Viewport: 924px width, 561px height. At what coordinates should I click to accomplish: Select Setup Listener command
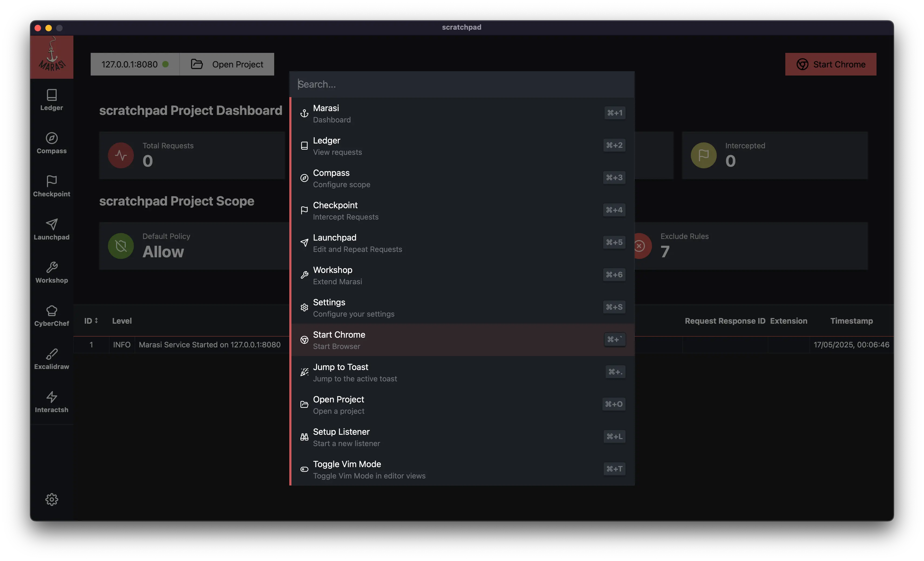[463, 437]
